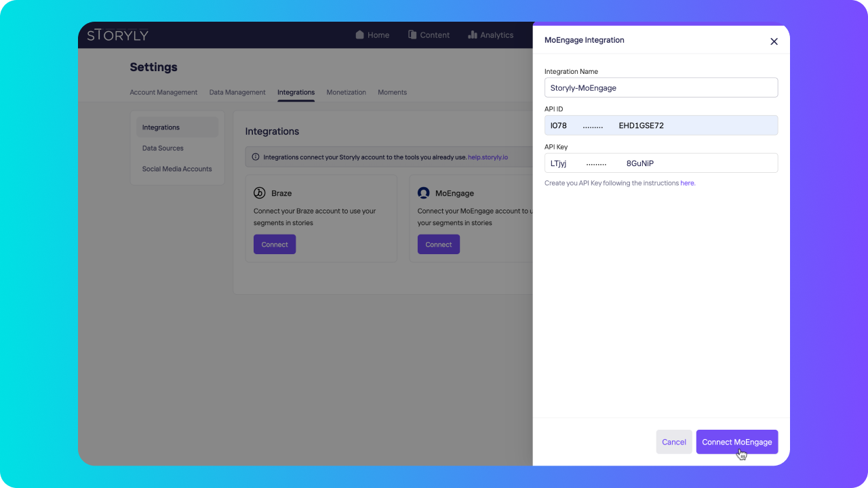Click the Cancel button
This screenshot has width=868, height=488.
(x=674, y=442)
